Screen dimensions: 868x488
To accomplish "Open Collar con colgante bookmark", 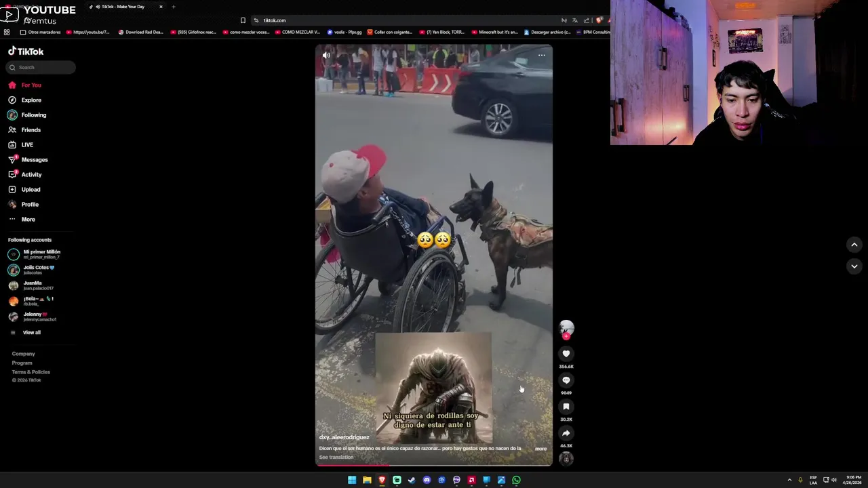I will [390, 32].
